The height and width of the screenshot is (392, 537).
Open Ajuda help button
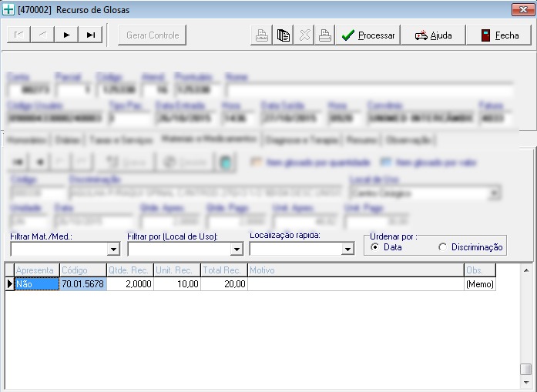[433, 35]
